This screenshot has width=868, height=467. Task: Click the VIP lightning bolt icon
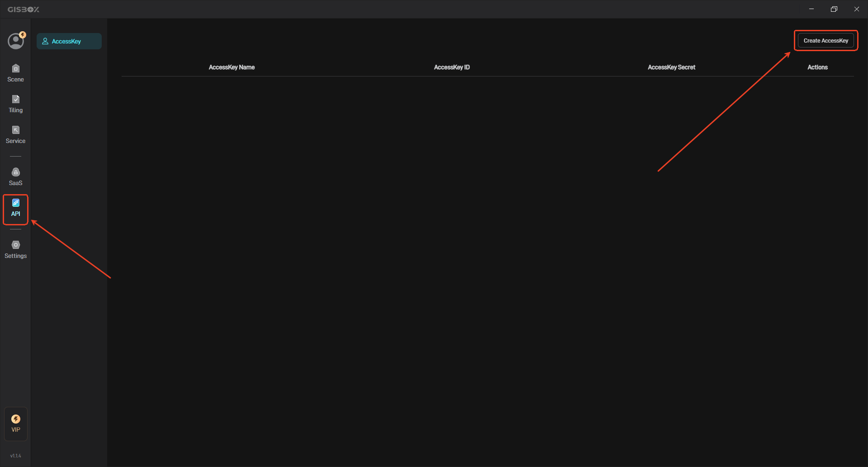(15, 419)
